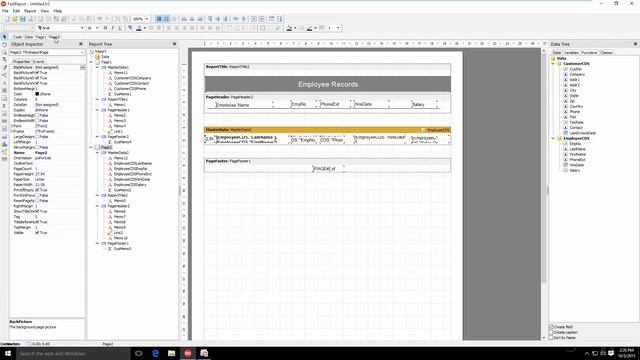Close the Data Tree panel
The height and width of the screenshot is (360, 640).
point(635,44)
